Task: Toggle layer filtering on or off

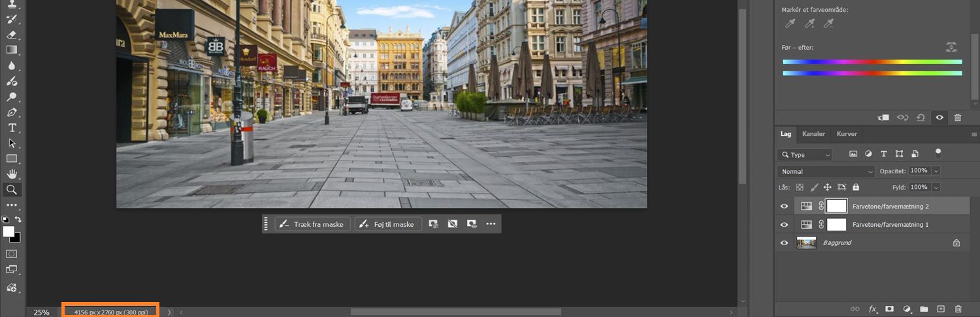Action: 938,153
